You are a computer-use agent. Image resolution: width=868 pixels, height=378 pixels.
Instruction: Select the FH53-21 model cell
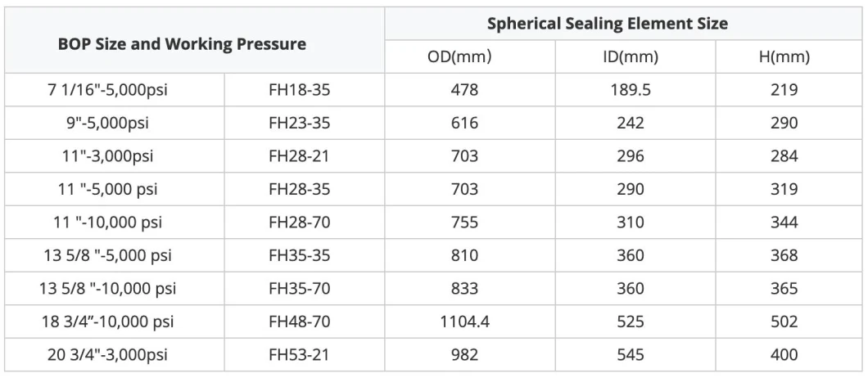300,355
